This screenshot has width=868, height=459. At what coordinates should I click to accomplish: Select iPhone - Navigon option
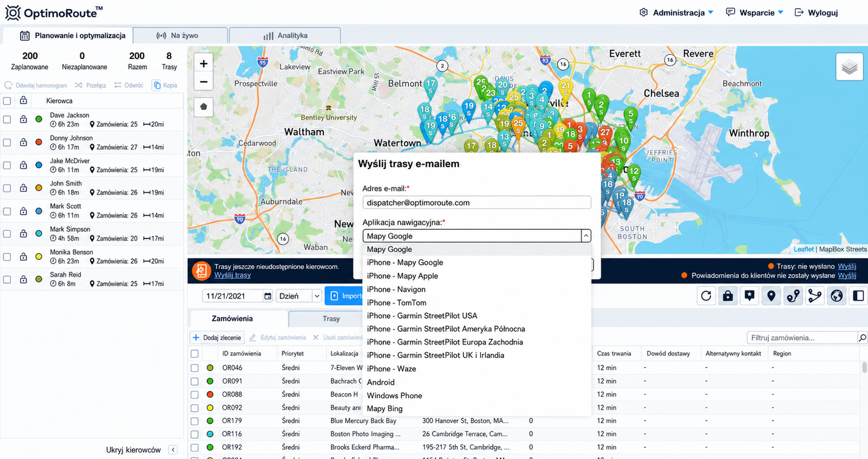pos(477,289)
